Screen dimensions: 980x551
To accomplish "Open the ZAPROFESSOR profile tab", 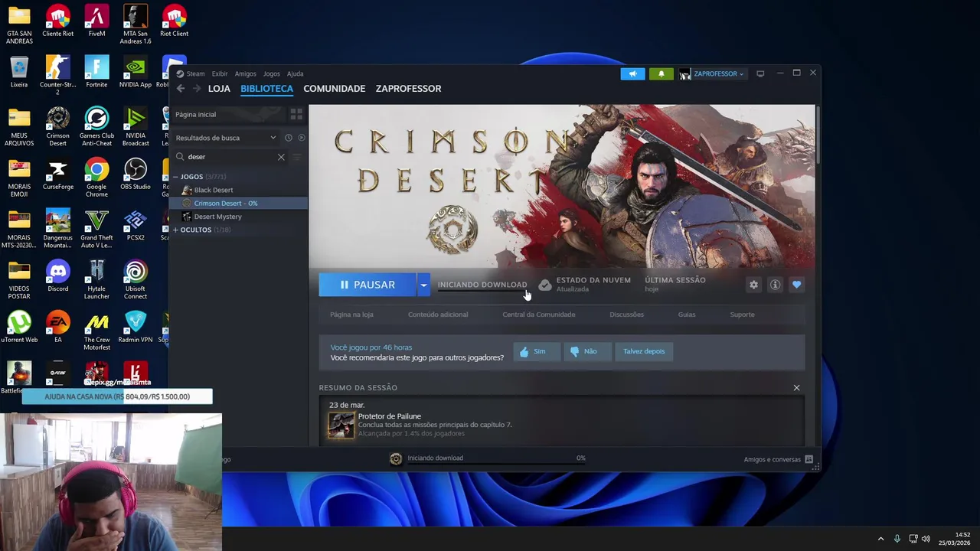I will [x=409, y=89].
